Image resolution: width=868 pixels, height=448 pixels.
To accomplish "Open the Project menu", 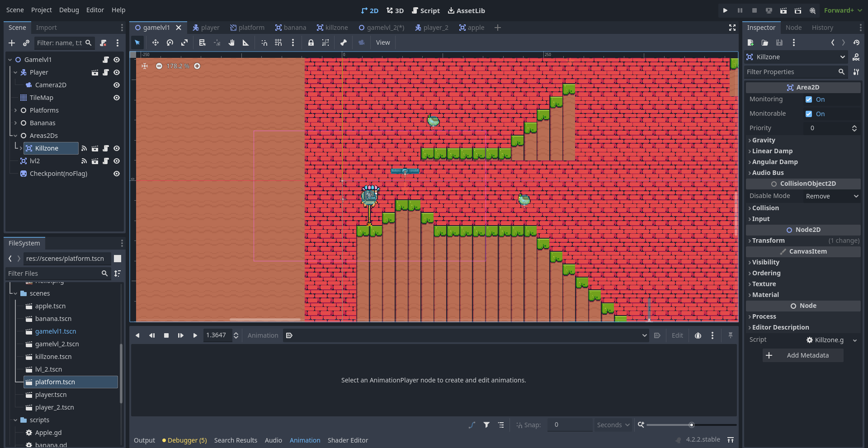I will tap(42, 10).
